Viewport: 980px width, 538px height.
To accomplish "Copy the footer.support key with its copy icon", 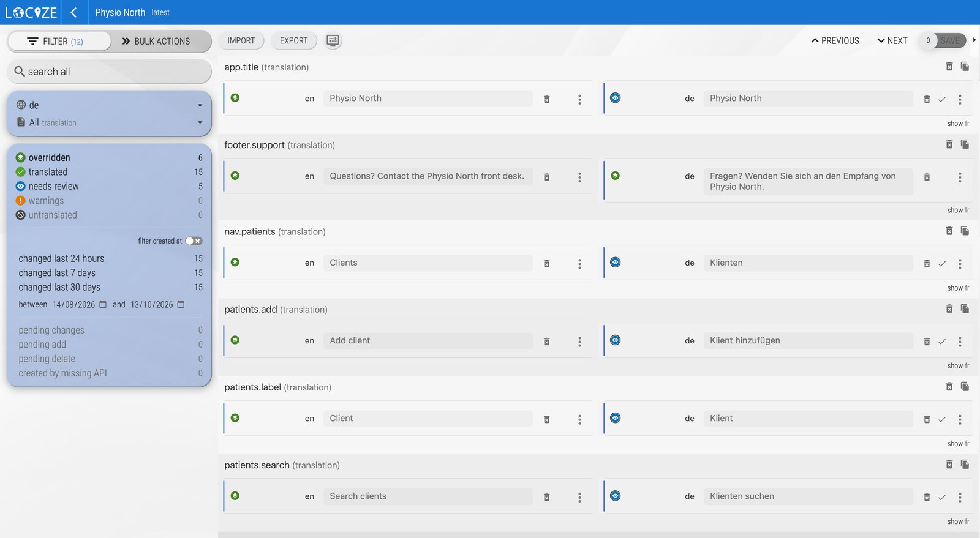I will tap(965, 144).
